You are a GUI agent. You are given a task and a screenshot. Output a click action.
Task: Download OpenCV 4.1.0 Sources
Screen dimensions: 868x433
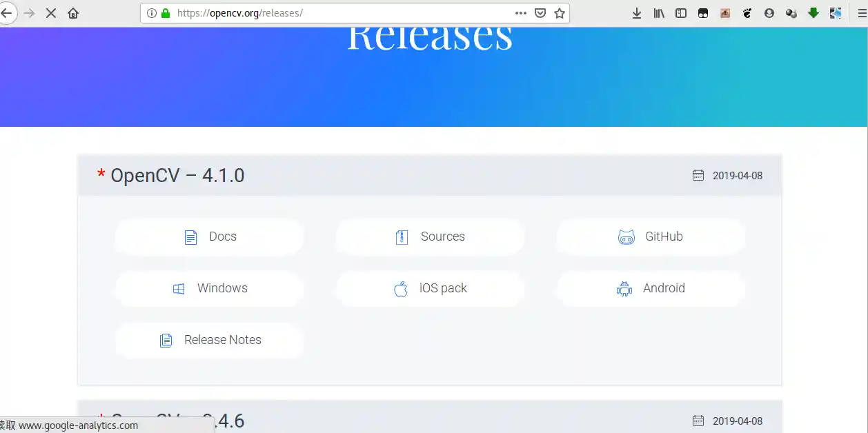click(x=430, y=236)
